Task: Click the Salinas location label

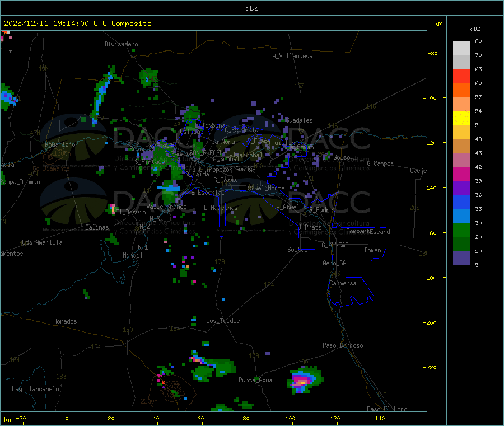Action: [x=97, y=227]
